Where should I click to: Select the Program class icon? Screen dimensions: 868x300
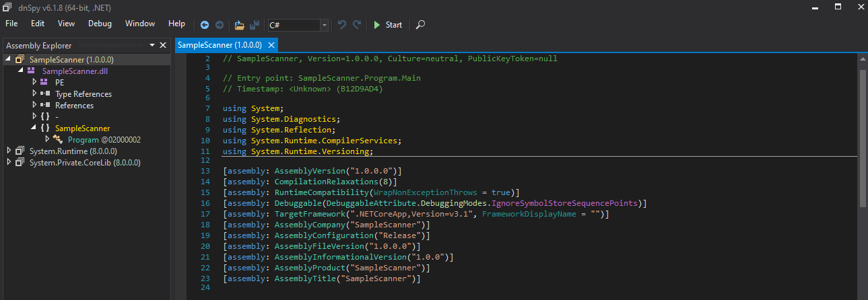57,139
